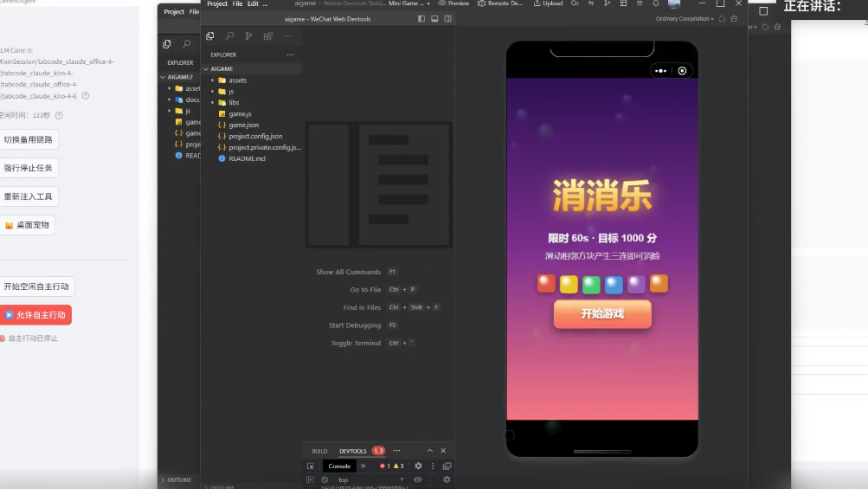The height and width of the screenshot is (489, 868).
Task: Toggle bottom panel layout icon
Action: [x=434, y=19]
